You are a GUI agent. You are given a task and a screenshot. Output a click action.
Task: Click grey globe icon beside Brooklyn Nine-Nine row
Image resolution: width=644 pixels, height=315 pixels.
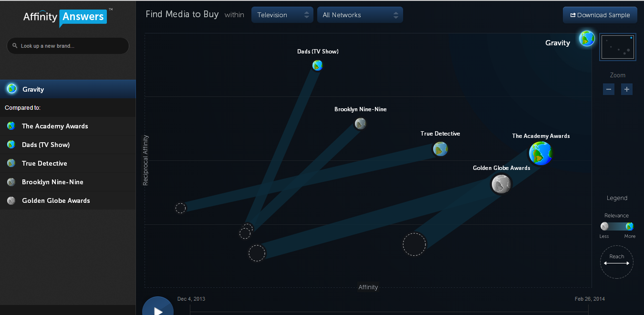[x=11, y=182]
